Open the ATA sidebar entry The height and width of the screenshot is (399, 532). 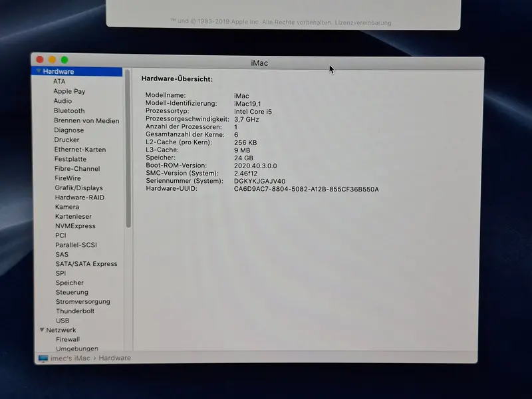tap(59, 81)
